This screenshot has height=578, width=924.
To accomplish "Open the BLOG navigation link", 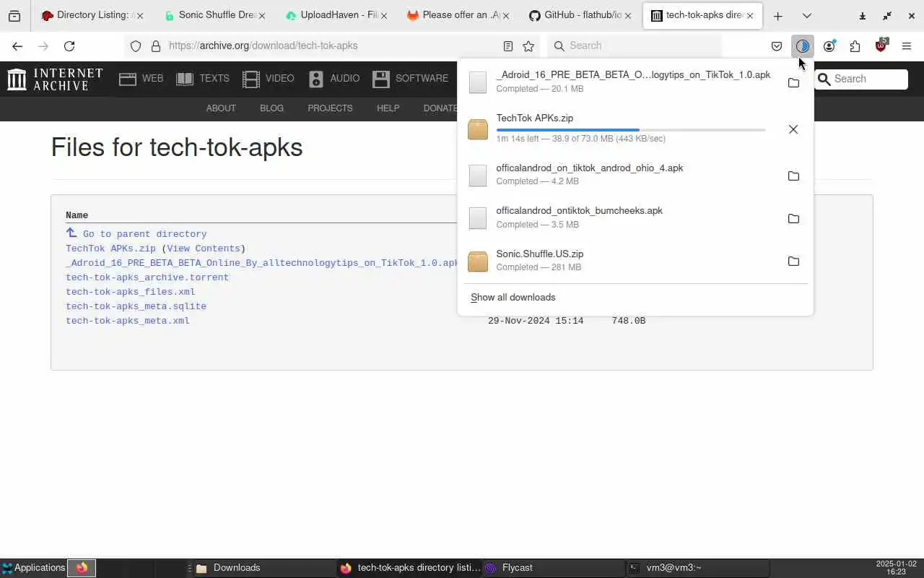I will click(x=271, y=108).
